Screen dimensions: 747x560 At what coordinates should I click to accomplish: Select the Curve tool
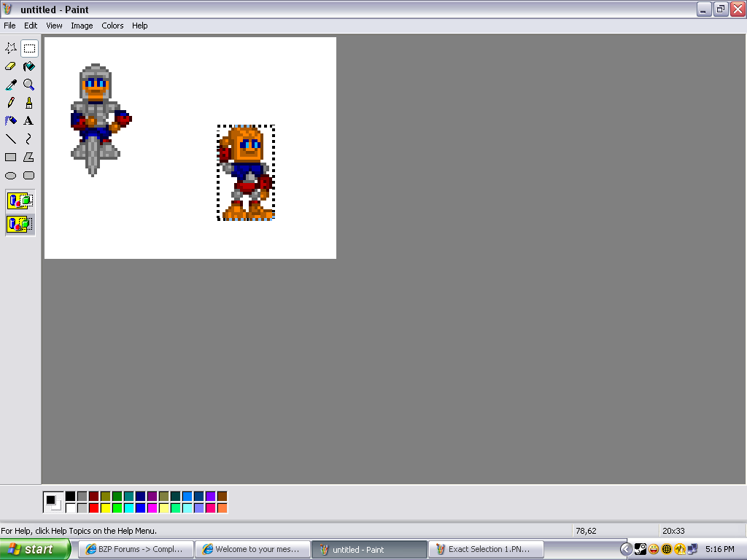click(29, 139)
